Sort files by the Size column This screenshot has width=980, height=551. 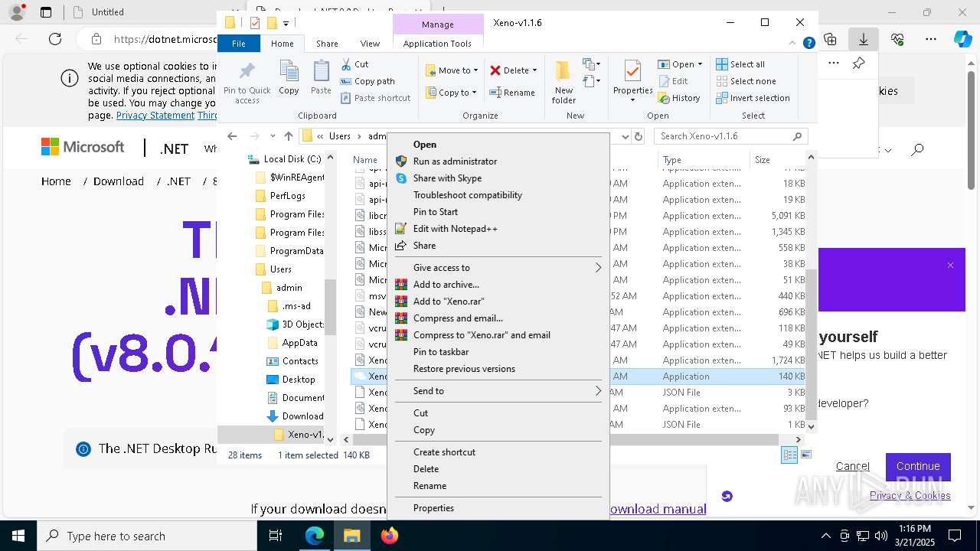(x=777, y=160)
